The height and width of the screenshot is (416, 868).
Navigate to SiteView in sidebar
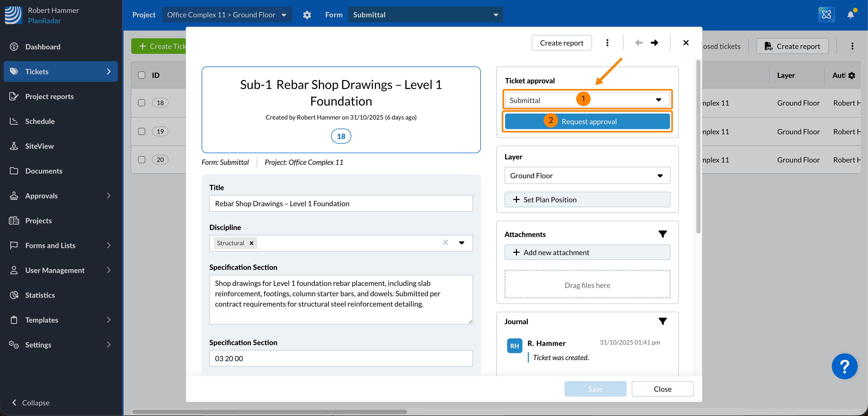click(39, 146)
